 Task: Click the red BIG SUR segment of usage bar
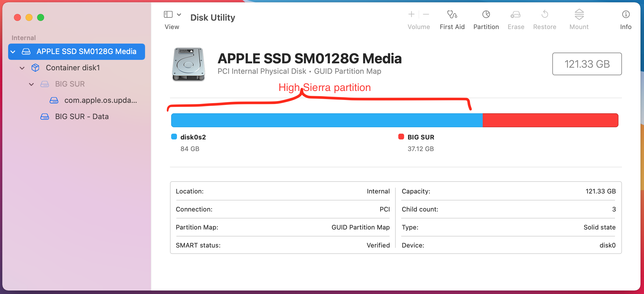(x=551, y=120)
